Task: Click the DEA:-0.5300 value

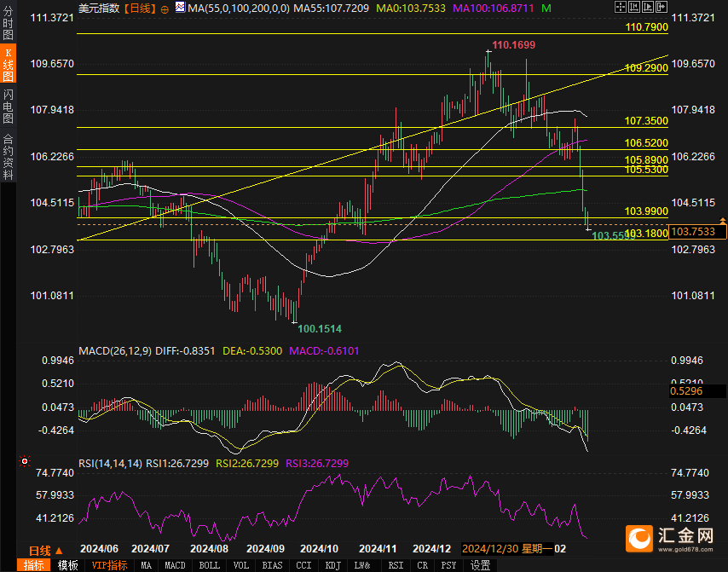Action: pos(252,351)
